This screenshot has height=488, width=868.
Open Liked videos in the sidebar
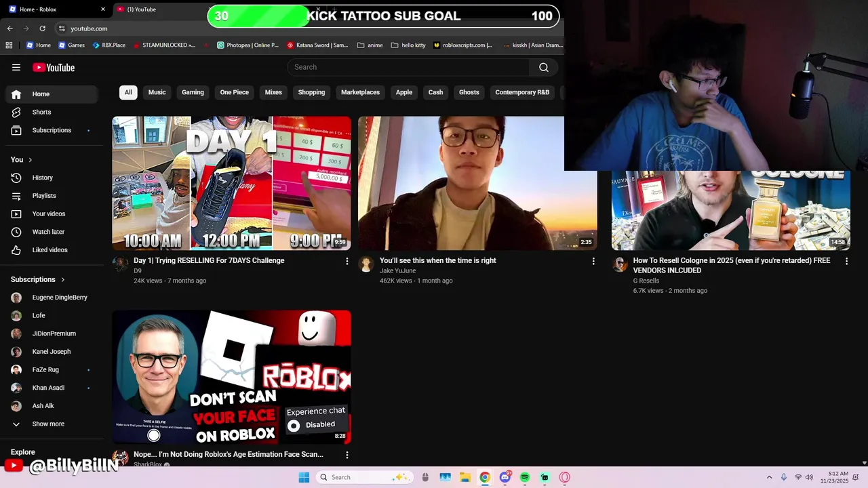point(52,250)
